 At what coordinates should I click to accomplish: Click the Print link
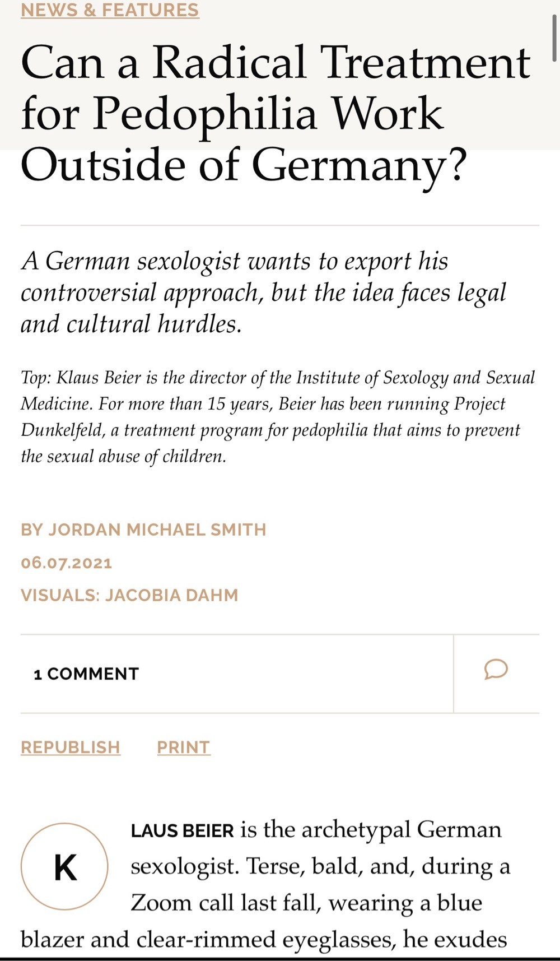click(184, 747)
